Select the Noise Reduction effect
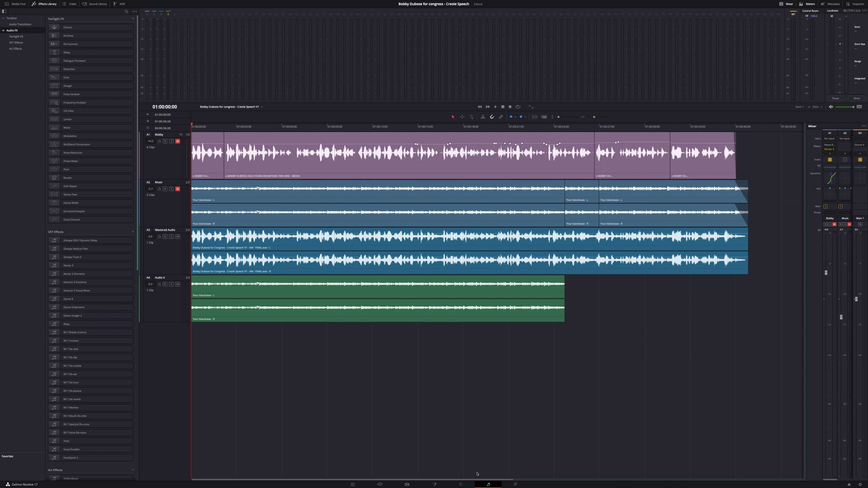This screenshot has width=868, height=488. [x=91, y=153]
